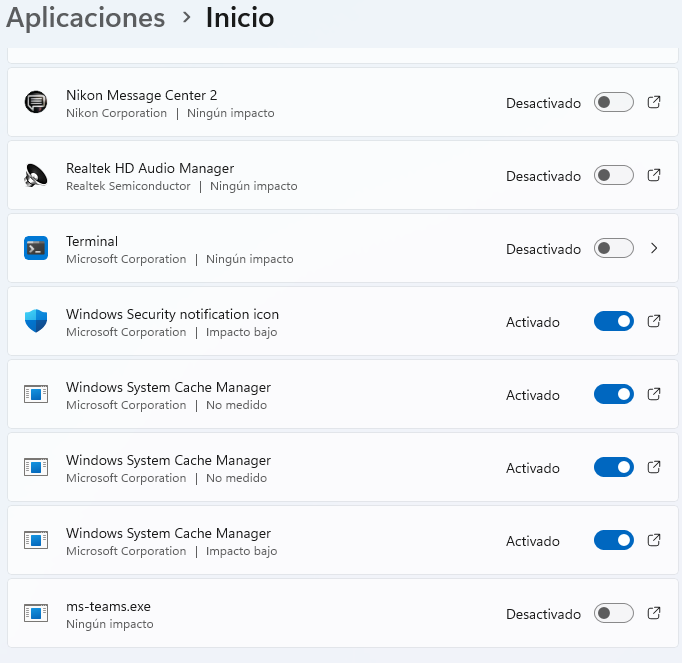Image resolution: width=682 pixels, height=663 pixels.
Task: Click Windows Security notification icon label
Action: pyautogui.click(x=172, y=314)
